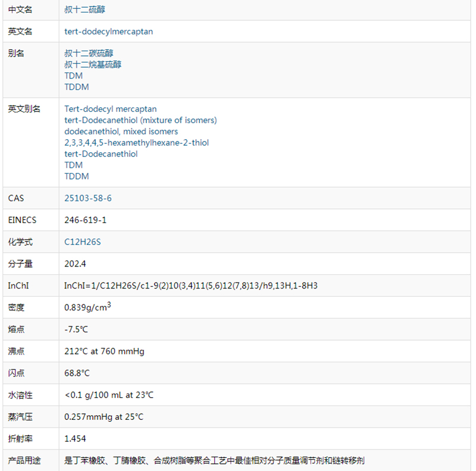
Task: Click TDM under English aliases
Action: (x=73, y=165)
